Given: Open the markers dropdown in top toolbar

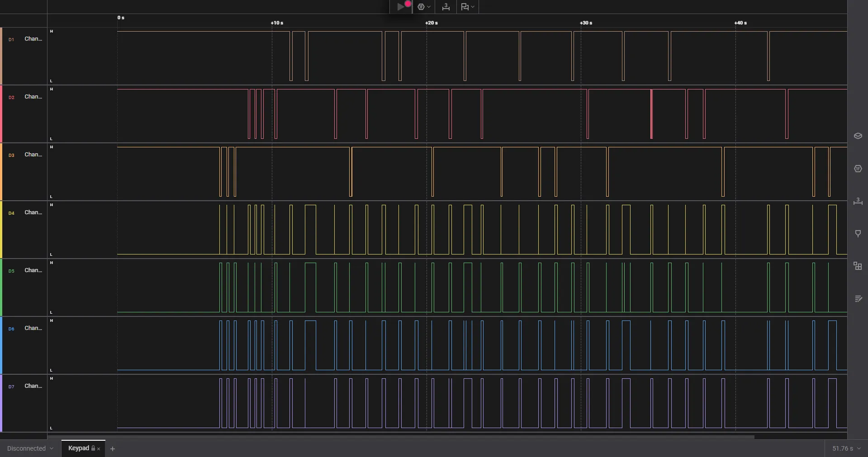Looking at the screenshot, I should [467, 7].
